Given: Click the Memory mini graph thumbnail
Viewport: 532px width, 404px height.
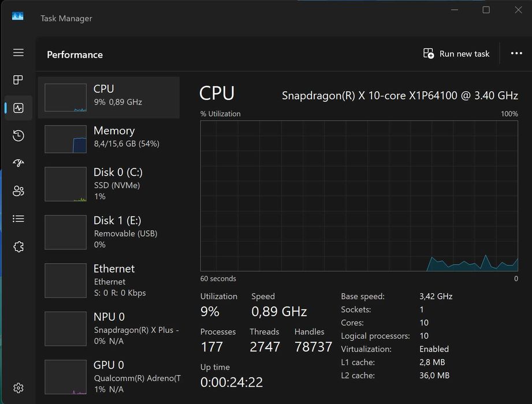Looking at the screenshot, I should pyautogui.click(x=65, y=139).
